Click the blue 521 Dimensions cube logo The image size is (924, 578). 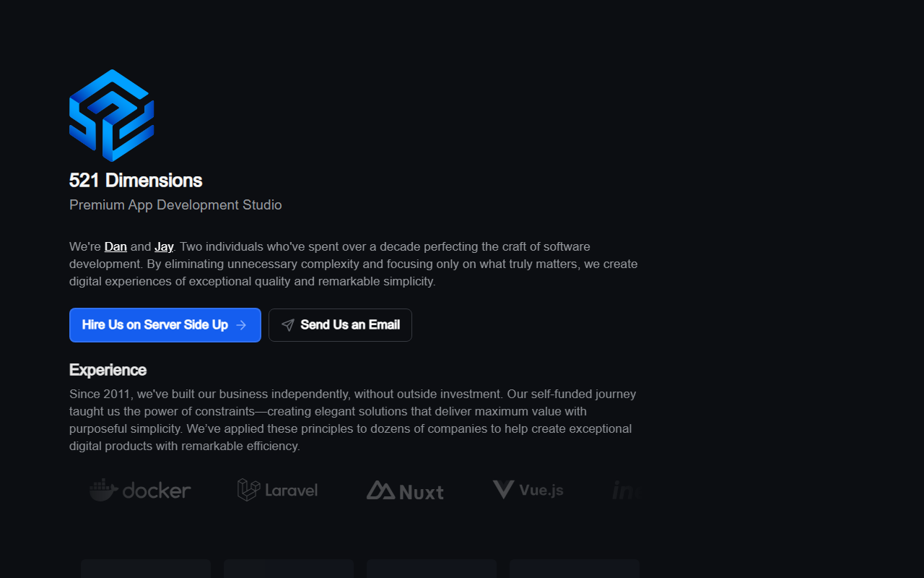tap(112, 116)
